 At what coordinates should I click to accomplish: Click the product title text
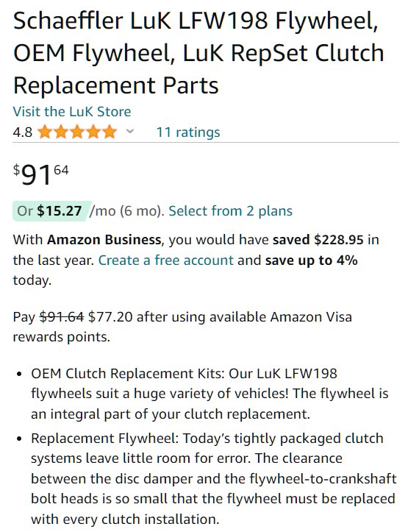click(199, 52)
